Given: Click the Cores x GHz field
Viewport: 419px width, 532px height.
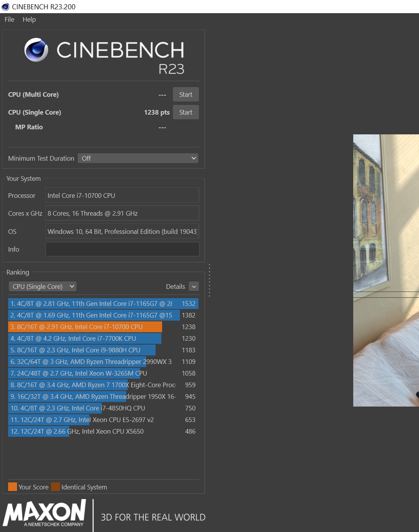Looking at the screenshot, I should (x=122, y=213).
